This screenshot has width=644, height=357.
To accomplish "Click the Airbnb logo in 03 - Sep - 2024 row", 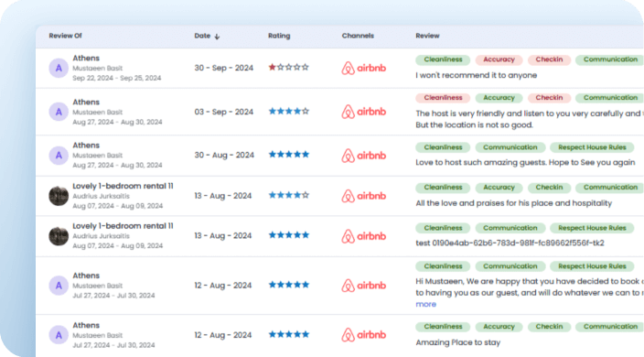I will pos(363,112).
